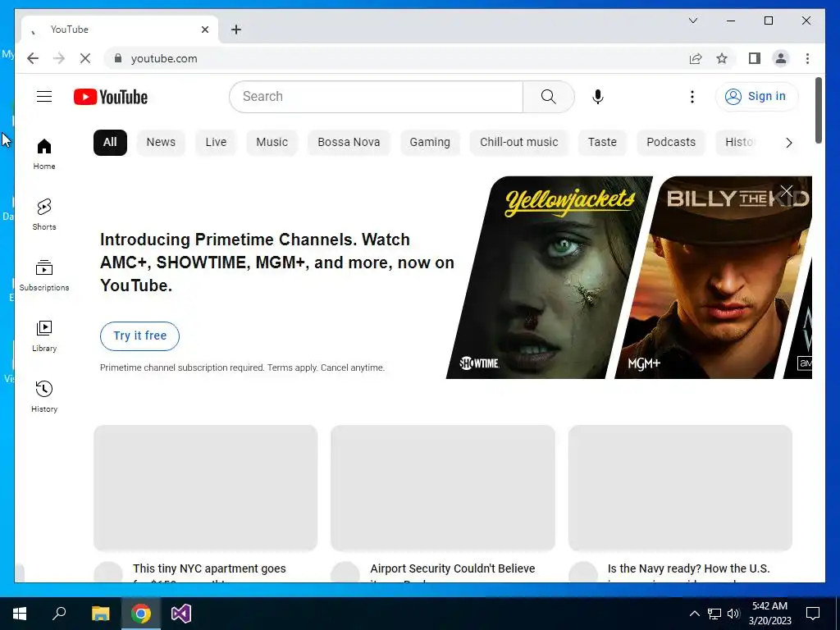This screenshot has width=840, height=630.
Task: Select the All filter chip
Action: click(110, 143)
